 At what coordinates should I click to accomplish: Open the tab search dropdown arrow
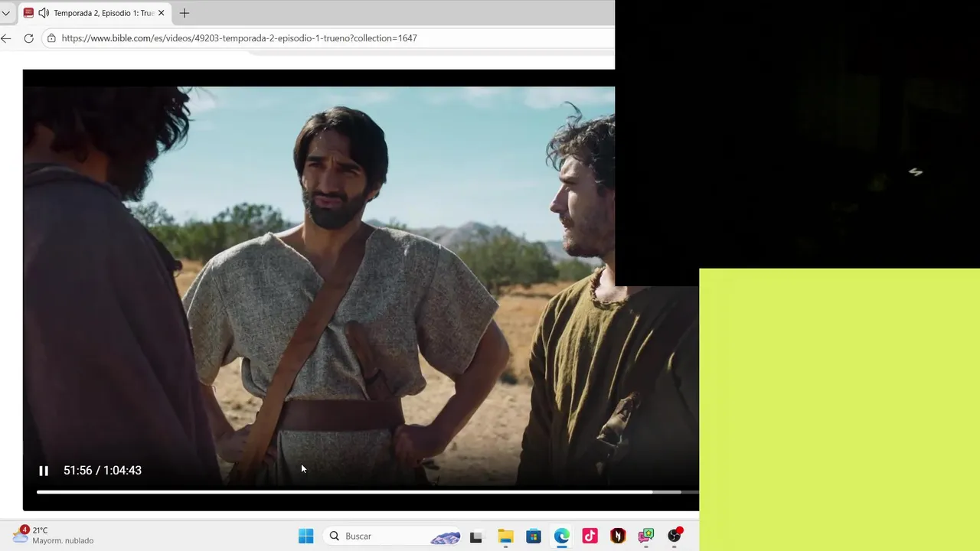coord(6,13)
